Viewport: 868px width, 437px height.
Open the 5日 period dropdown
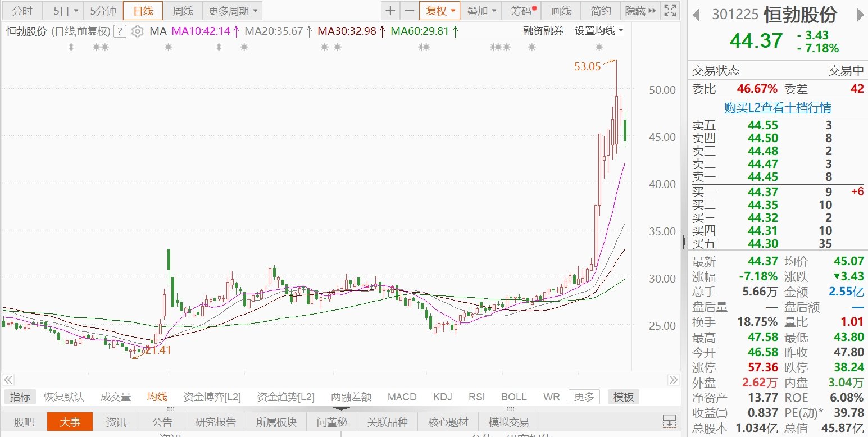coord(62,11)
